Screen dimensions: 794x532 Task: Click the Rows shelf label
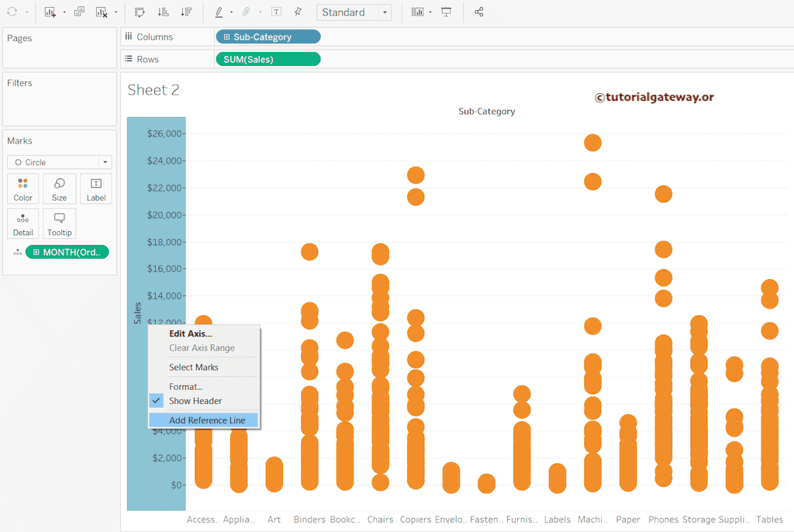(147, 59)
